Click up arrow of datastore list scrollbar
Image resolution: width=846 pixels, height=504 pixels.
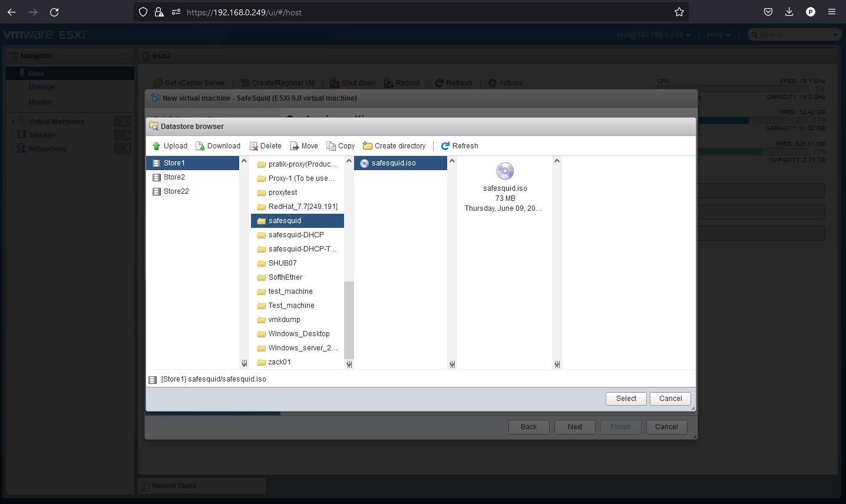point(244,161)
